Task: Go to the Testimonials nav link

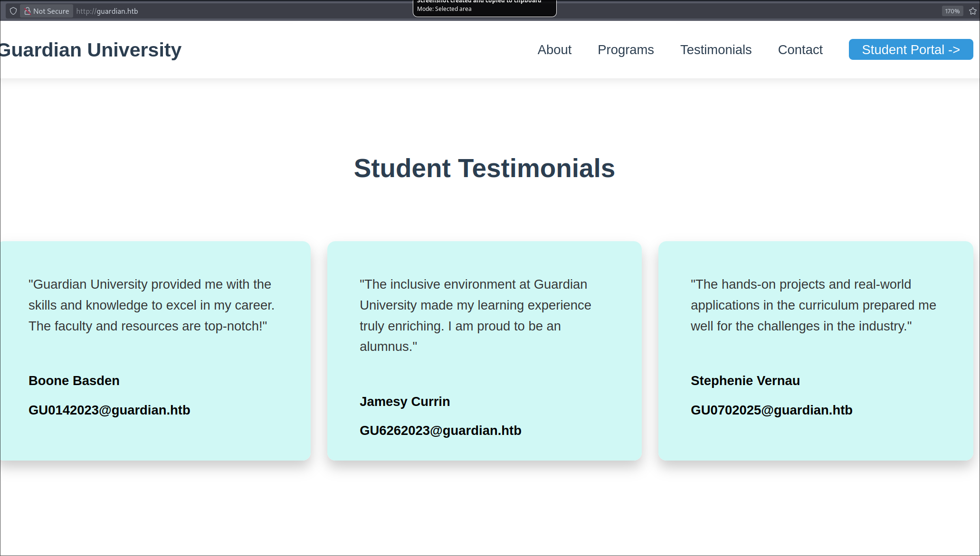Action: pos(715,49)
